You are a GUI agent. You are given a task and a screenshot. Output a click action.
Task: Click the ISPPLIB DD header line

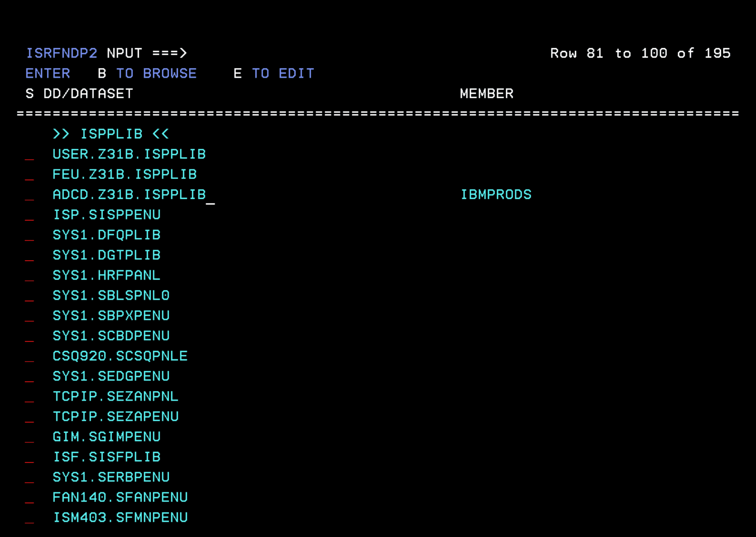pos(111,134)
